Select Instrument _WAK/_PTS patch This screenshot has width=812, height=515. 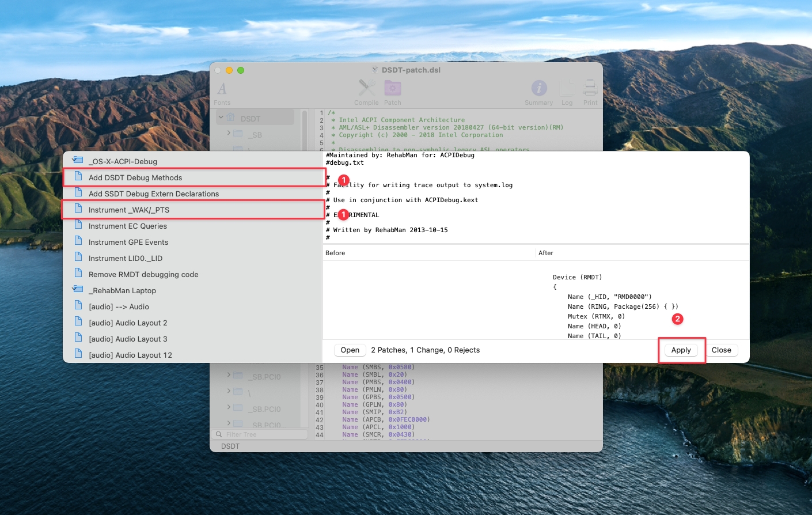pyautogui.click(x=129, y=210)
